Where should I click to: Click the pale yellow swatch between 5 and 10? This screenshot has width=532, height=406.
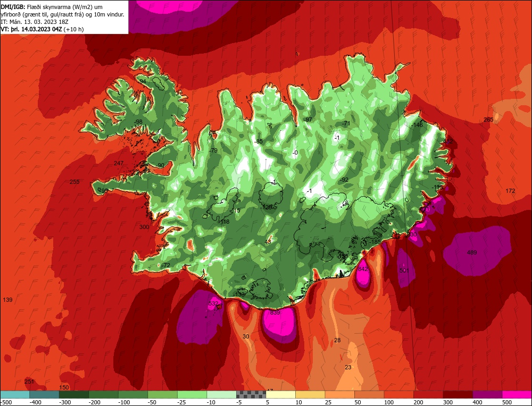pos(280,394)
